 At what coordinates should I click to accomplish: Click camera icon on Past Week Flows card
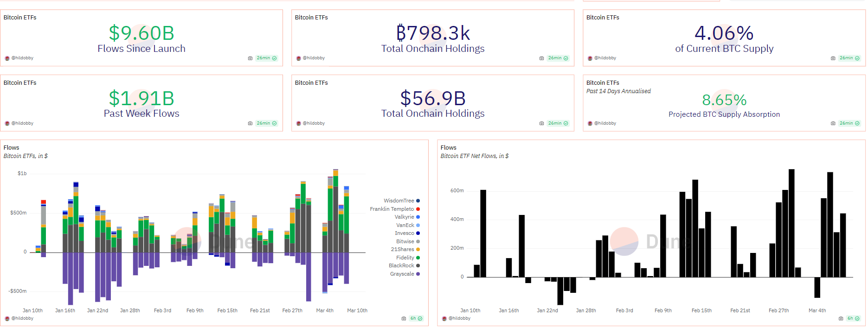[x=250, y=124]
